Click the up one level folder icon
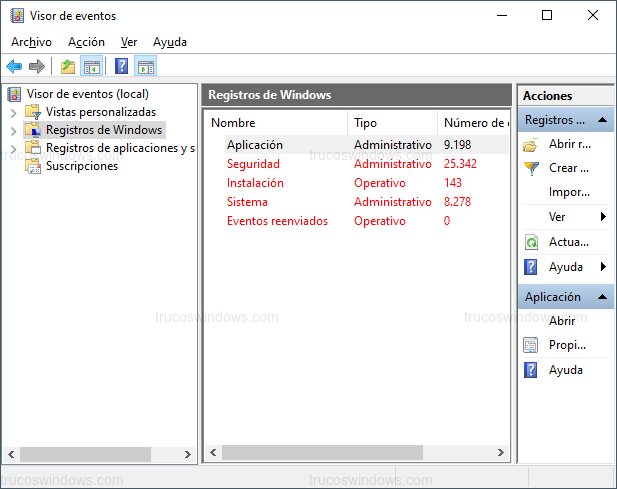This screenshot has width=617, height=489. [x=67, y=67]
